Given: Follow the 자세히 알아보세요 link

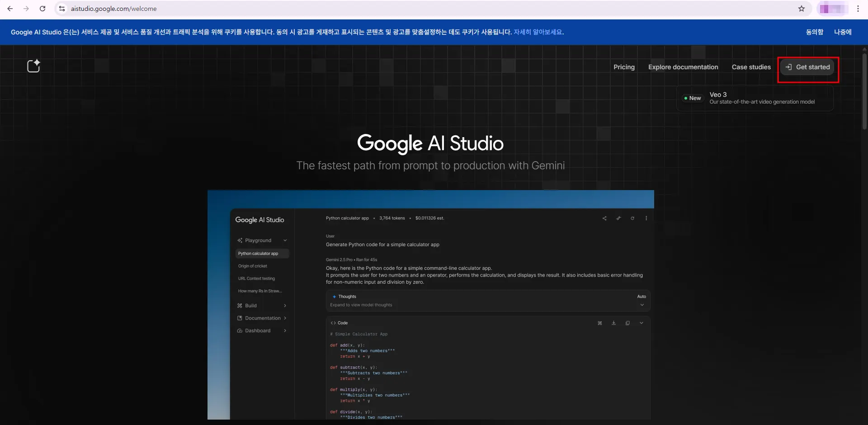Looking at the screenshot, I should tap(538, 32).
